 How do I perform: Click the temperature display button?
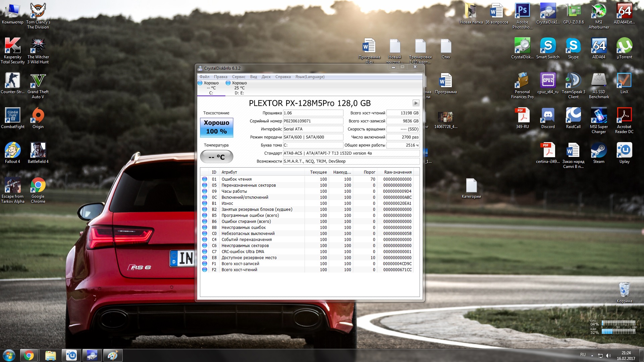[x=216, y=157]
